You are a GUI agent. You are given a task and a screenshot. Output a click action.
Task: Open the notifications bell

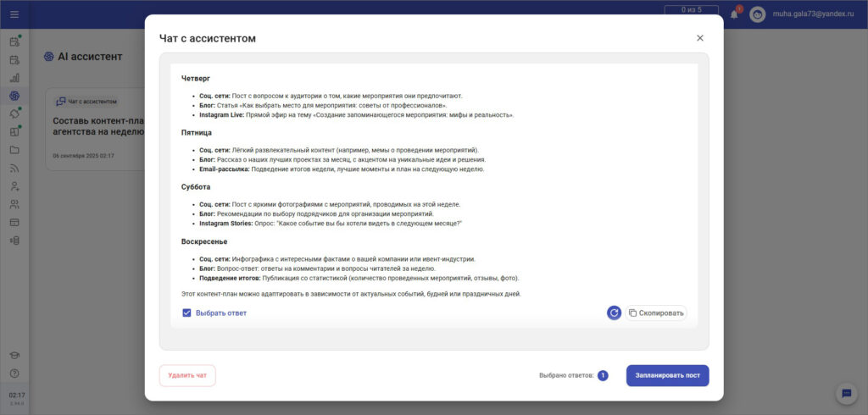[734, 14]
